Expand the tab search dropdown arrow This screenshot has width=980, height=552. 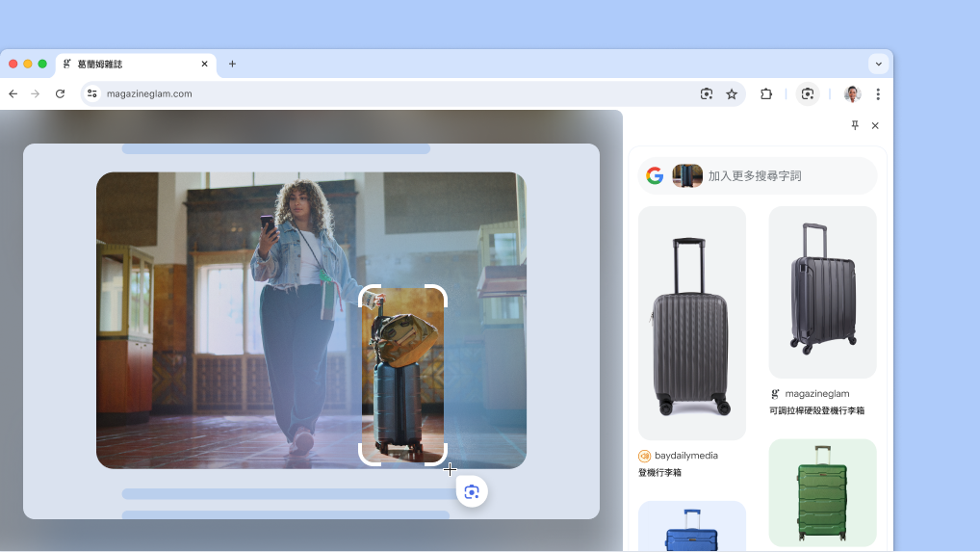[x=878, y=64]
